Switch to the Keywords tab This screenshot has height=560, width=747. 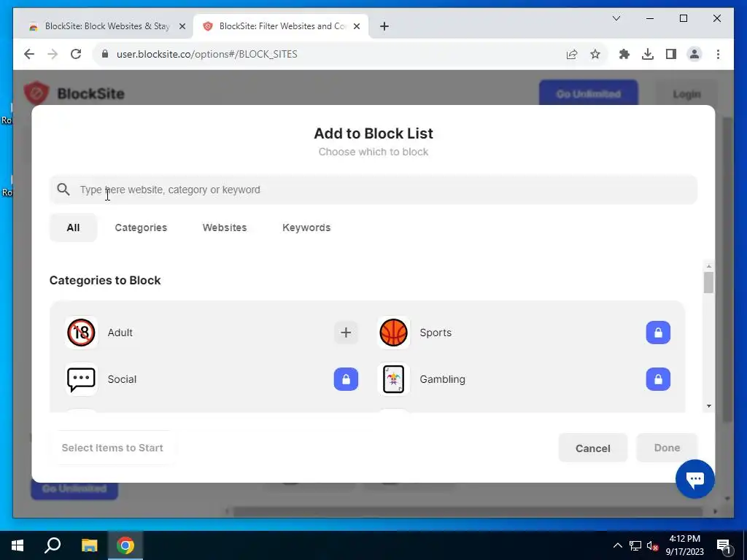306,227
